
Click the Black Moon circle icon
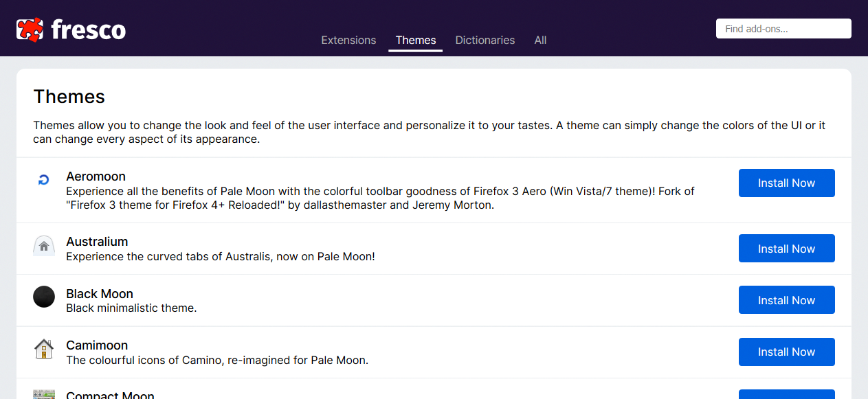click(x=43, y=297)
